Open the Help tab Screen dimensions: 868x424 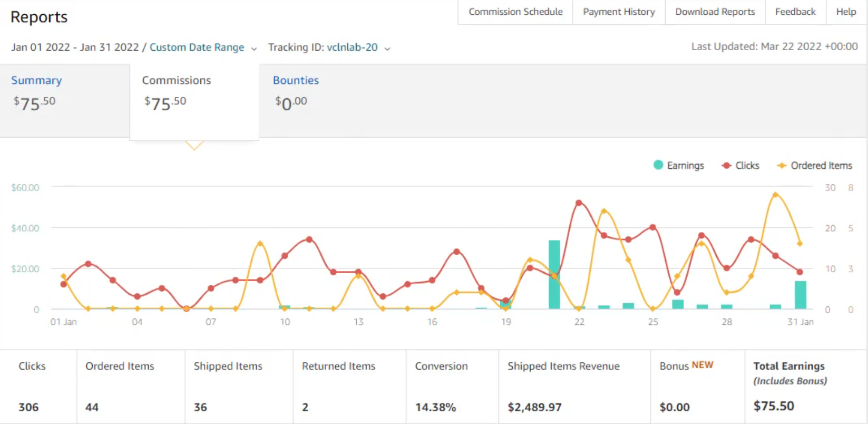(x=846, y=12)
